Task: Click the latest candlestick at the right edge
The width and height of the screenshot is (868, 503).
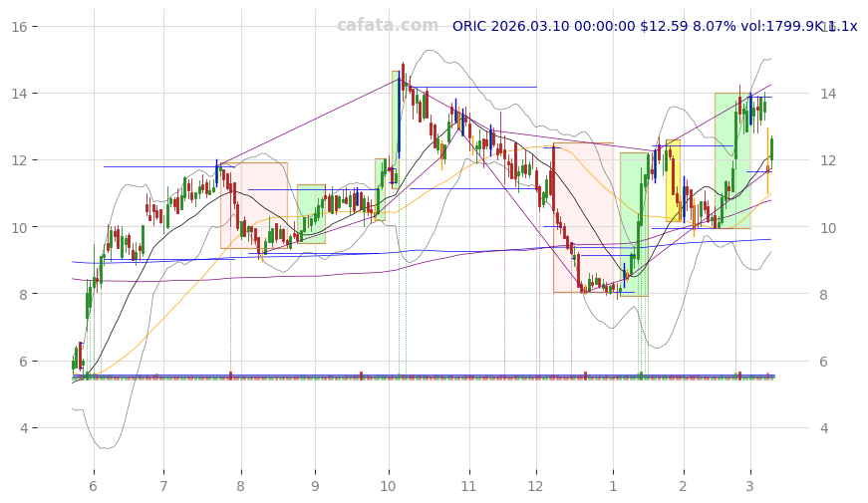Action: [x=770, y=148]
